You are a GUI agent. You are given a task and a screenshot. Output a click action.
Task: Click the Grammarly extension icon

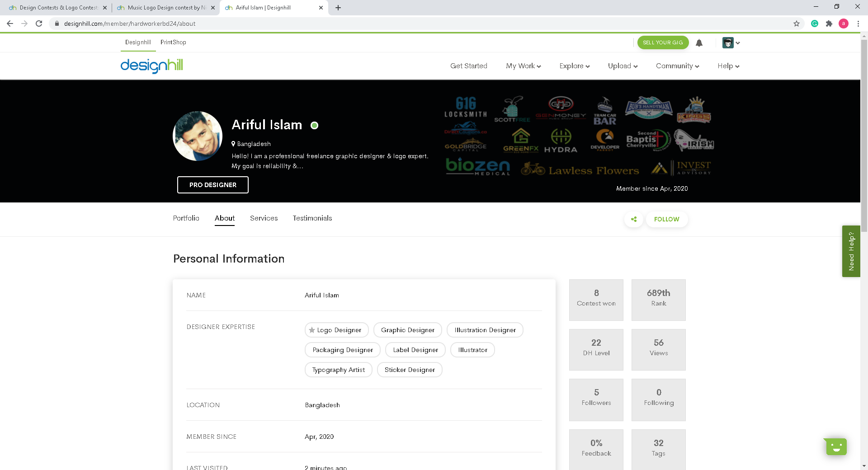click(814, 23)
